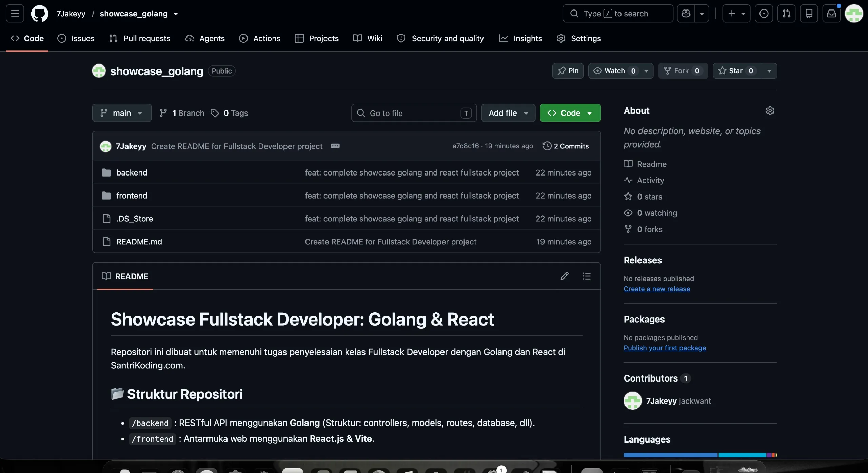Expand the Copilot dropdown arrow
Screen dimensions: 868x473
click(702, 14)
